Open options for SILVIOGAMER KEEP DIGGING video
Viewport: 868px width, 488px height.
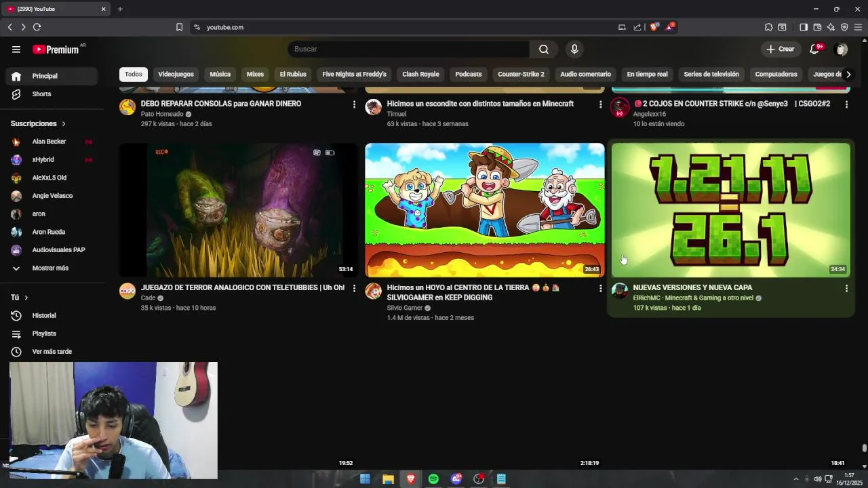point(600,288)
